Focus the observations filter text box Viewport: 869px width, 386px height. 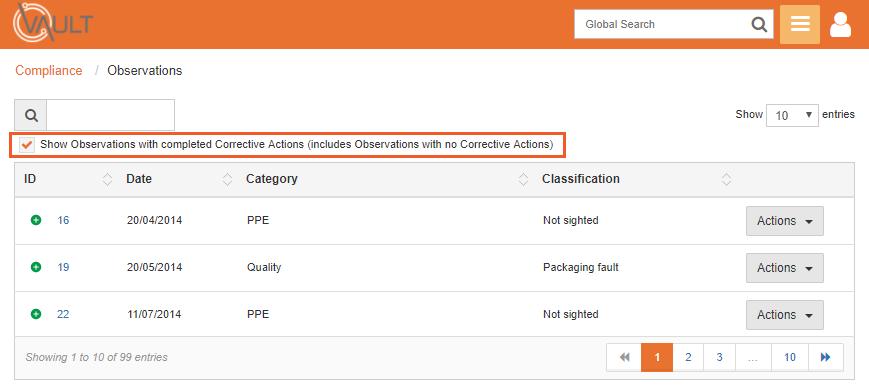(110, 115)
